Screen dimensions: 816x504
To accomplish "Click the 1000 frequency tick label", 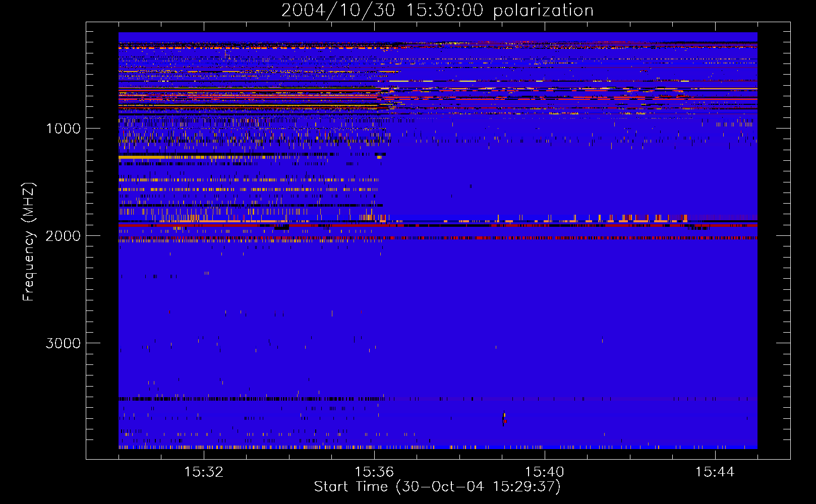I will pyautogui.click(x=64, y=128).
